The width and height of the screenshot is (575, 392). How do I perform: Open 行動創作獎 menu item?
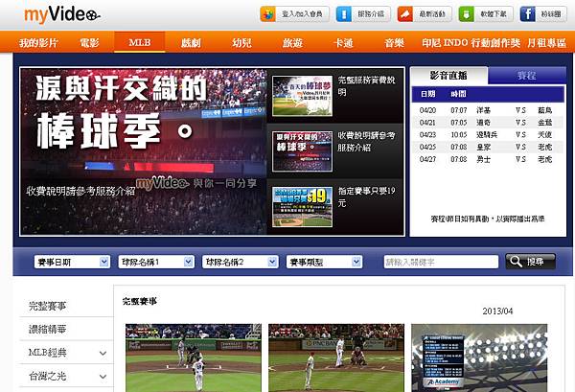point(495,42)
